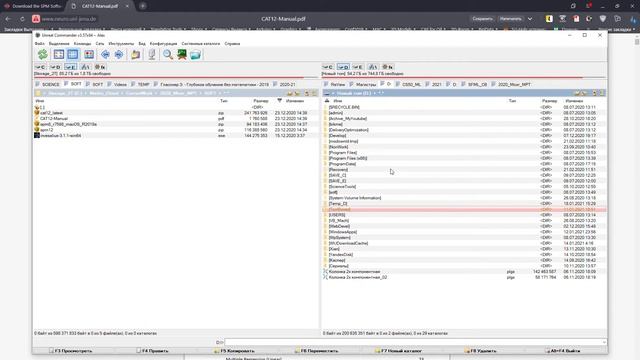Click the red-and-blue thumbnails view toolbar icon
640x360 pixels.
[x=89, y=54]
